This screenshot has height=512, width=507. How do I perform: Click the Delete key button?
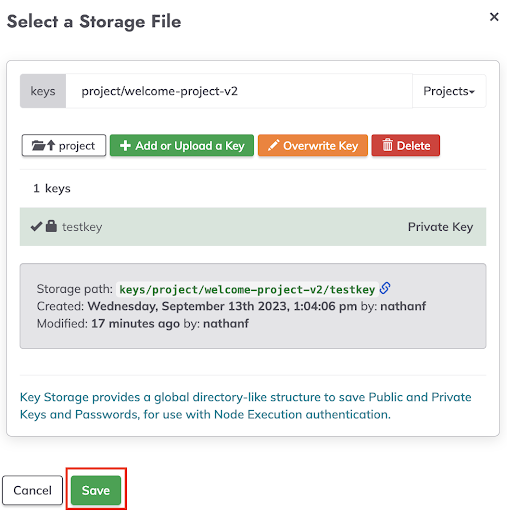[x=406, y=145]
